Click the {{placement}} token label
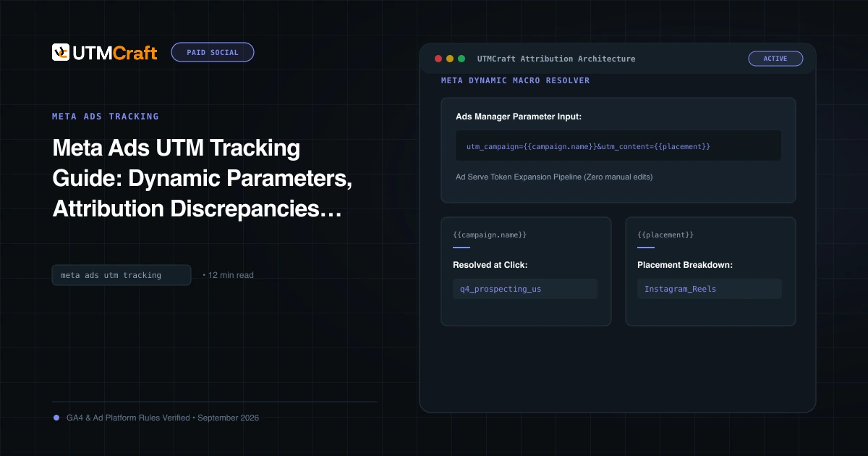868x456 pixels. [665, 235]
